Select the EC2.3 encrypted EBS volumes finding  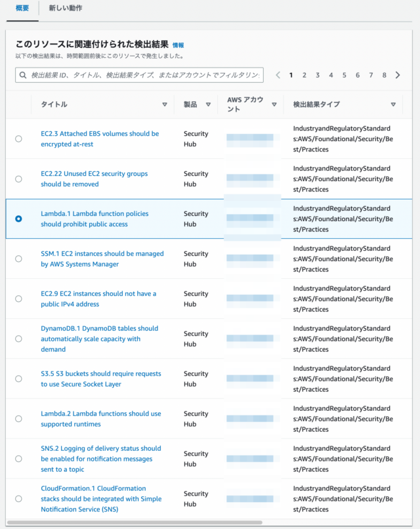18,138
